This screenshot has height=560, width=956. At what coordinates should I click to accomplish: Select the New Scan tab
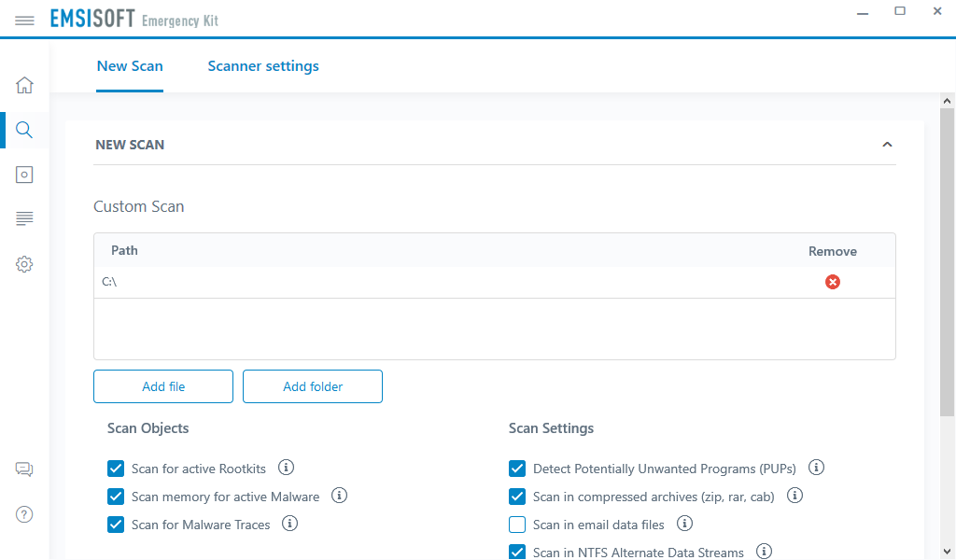[130, 66]
